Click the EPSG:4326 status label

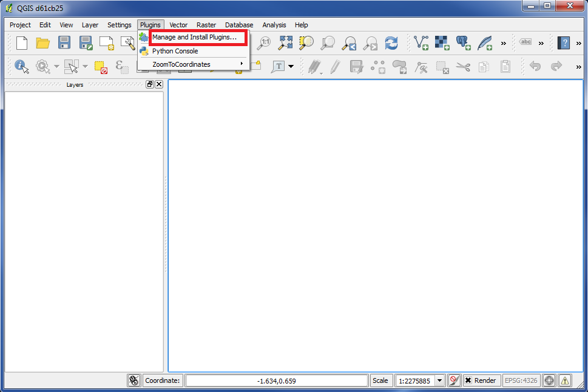click(x=521, y=380)
